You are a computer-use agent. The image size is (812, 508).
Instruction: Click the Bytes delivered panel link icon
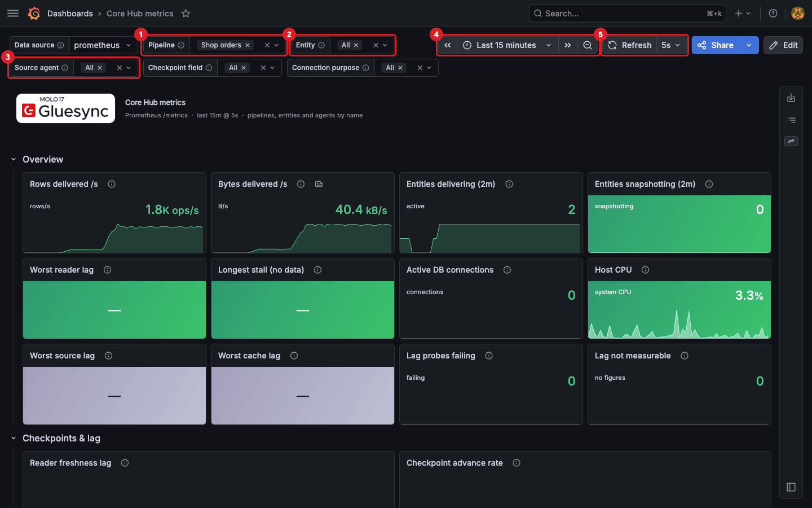tap(319, 184)
